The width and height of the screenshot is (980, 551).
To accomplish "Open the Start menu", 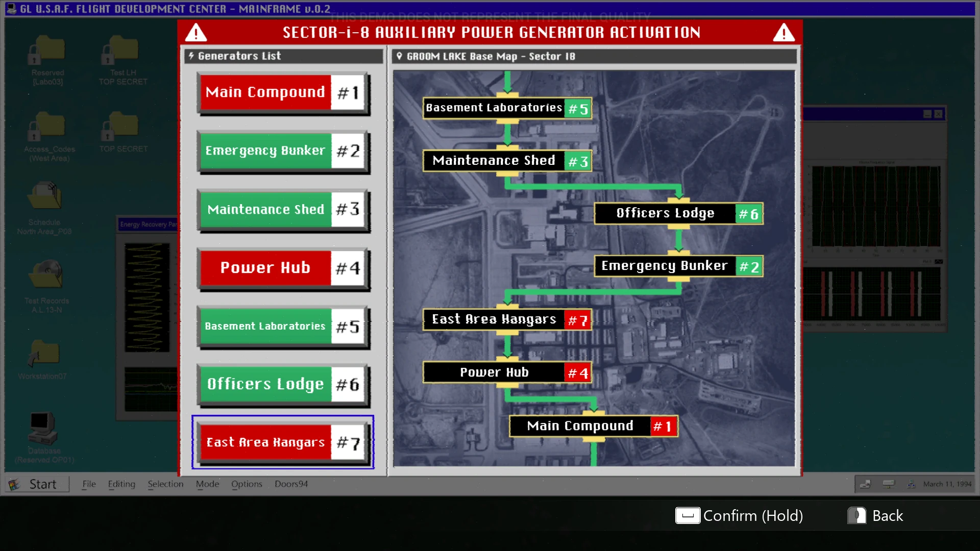I will (37, 484).
